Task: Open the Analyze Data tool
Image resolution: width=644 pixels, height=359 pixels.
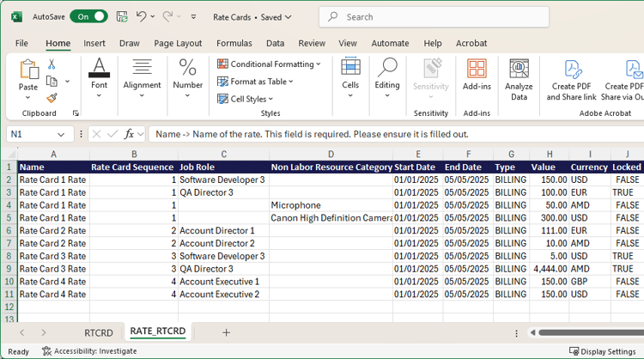Action: [519, 80]
